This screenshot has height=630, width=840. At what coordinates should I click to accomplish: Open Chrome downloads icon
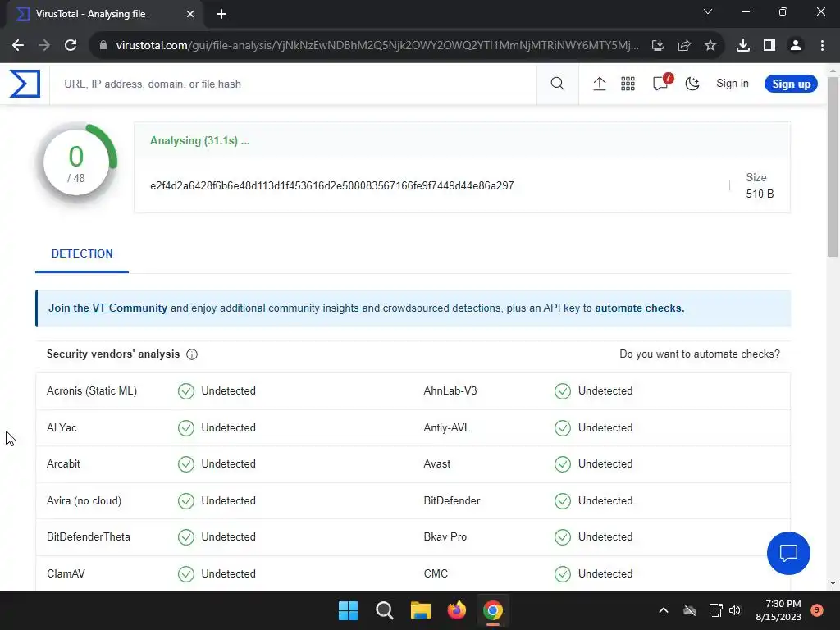pyautogui.click(x=743, y=46)
